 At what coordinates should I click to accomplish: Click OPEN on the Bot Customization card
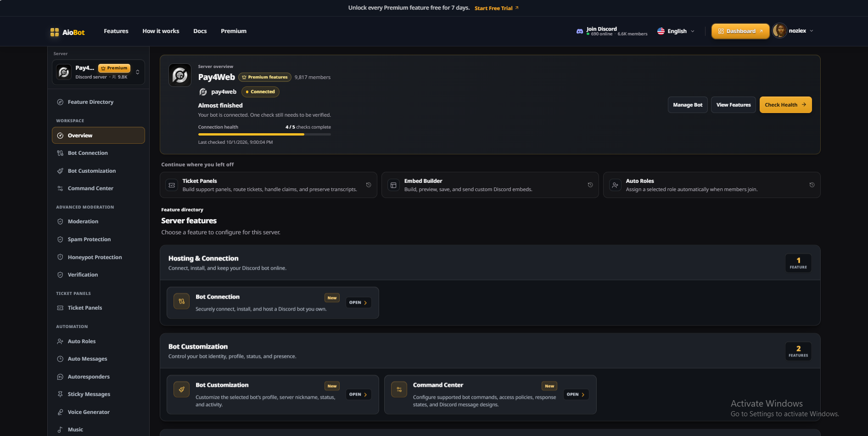coord(358,395)
